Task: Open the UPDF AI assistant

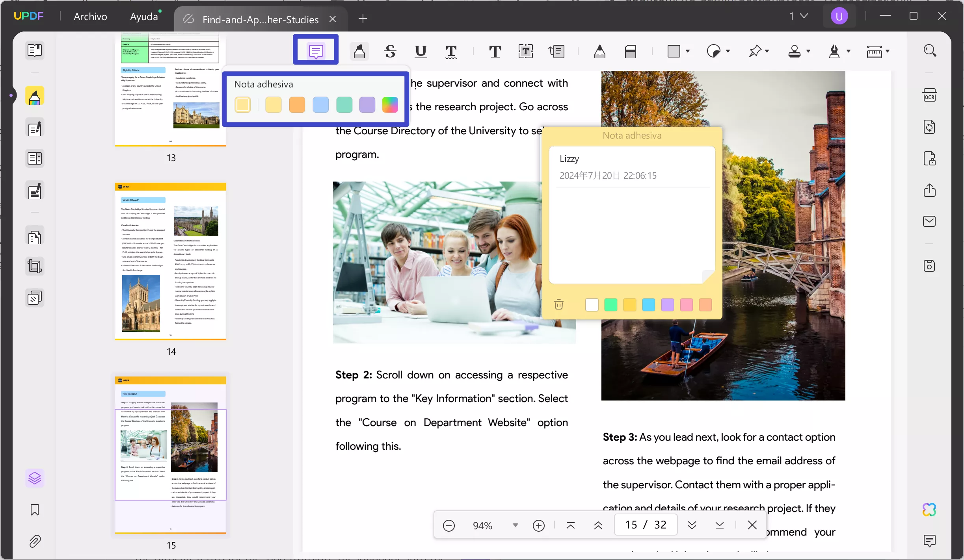Action: [929, 510]
